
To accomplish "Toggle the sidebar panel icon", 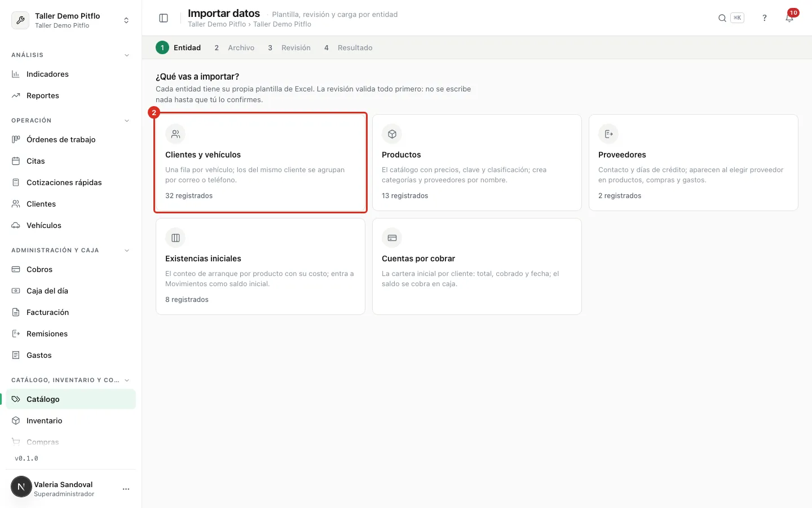I will point(164,18).
